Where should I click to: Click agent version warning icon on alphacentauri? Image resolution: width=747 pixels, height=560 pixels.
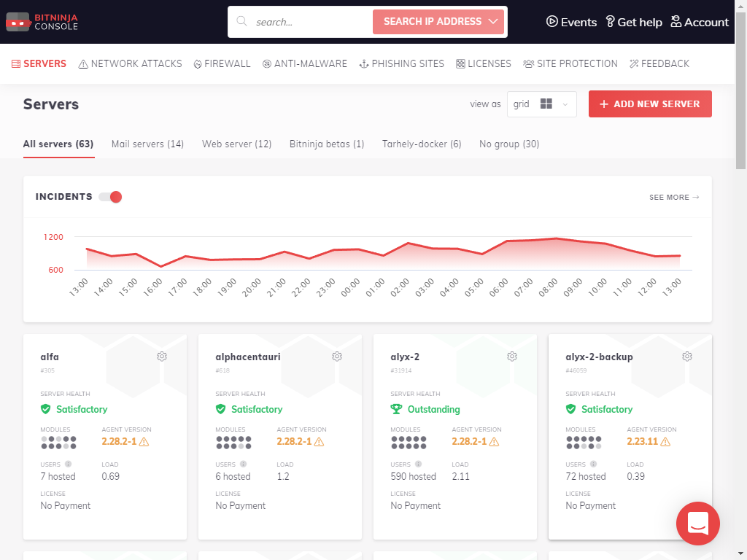(x=319, y=442)
